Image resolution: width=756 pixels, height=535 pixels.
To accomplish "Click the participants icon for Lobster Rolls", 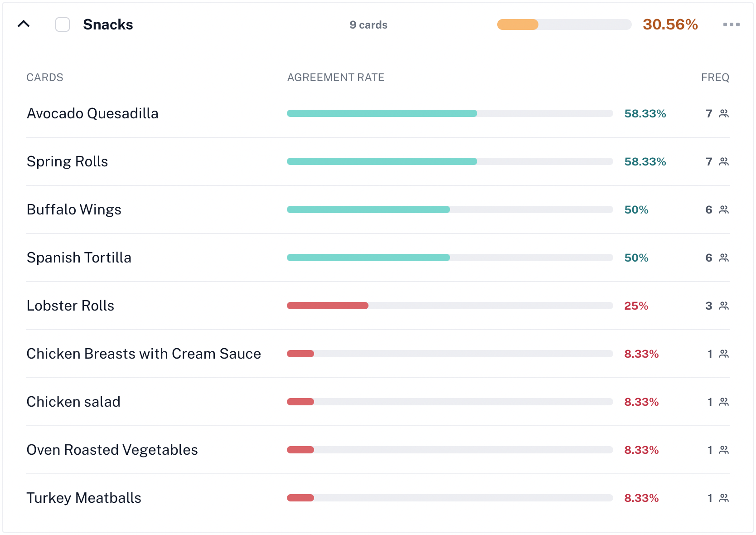I will (724, 306).
